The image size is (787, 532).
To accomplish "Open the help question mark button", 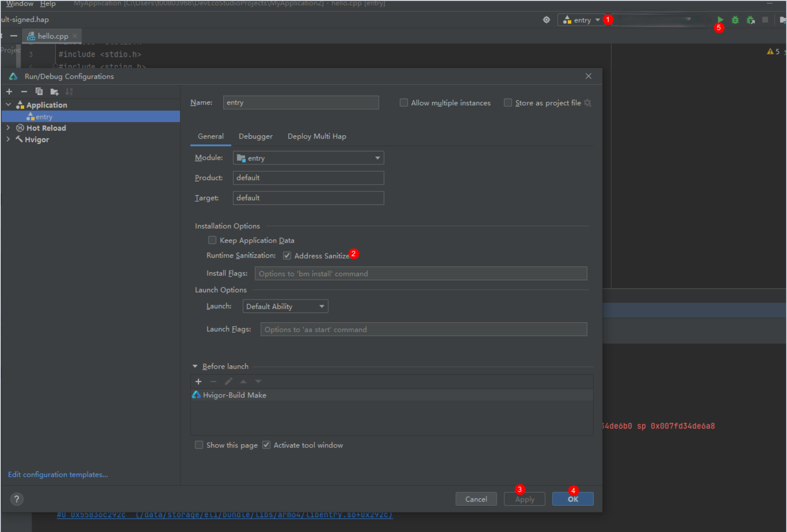I will tap(17, 499).
